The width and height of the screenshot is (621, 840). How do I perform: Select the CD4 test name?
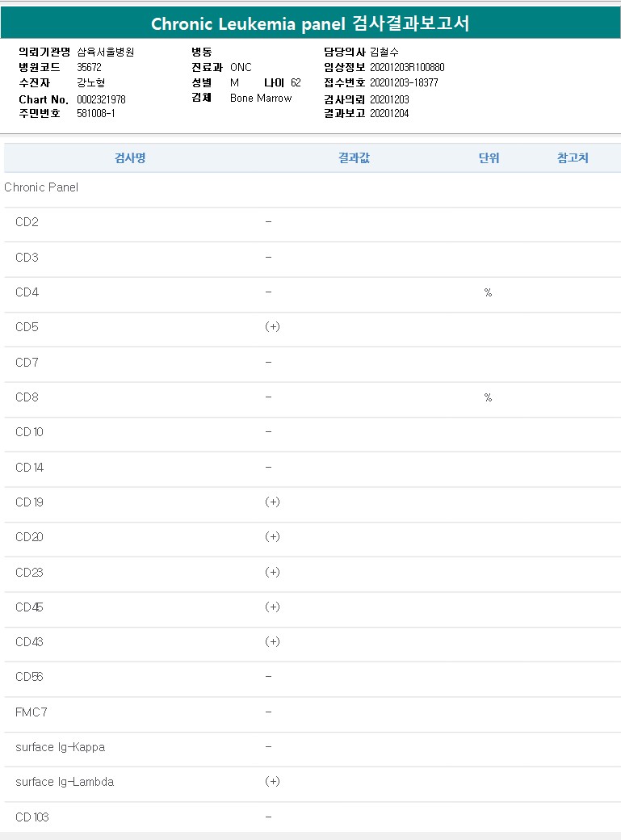[x=27, y=292]
